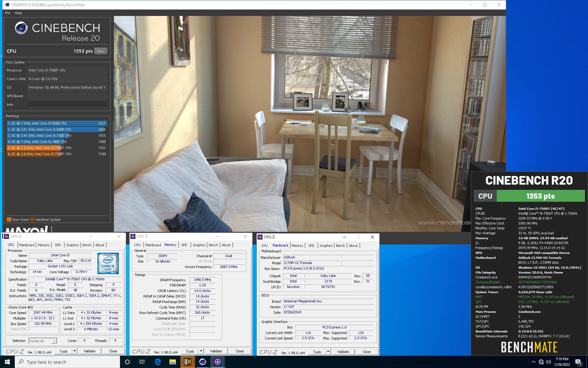Open SPD tab in Memory CPU-Z window
588x368 pixels.
(184, 245)
